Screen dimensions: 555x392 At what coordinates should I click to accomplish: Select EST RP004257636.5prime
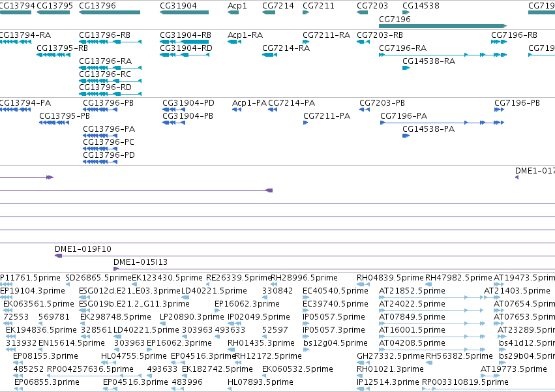point(94,376)
